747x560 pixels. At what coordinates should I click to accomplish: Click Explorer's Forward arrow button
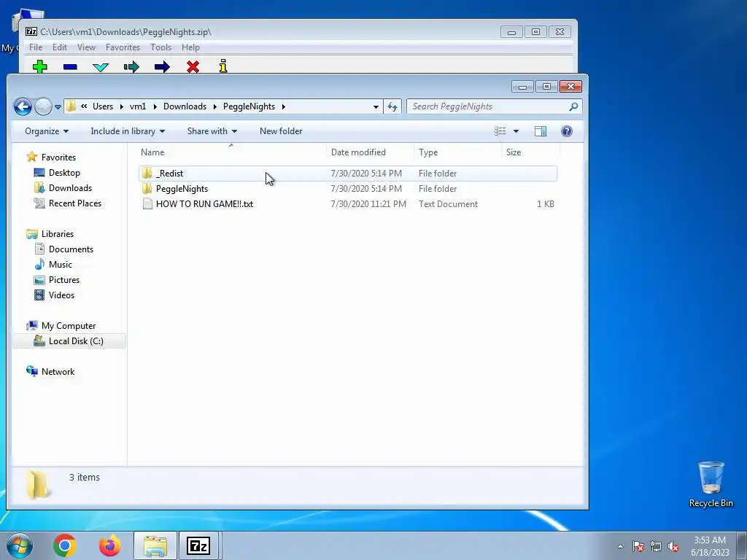pyautogui.click(x=43, y=106)
